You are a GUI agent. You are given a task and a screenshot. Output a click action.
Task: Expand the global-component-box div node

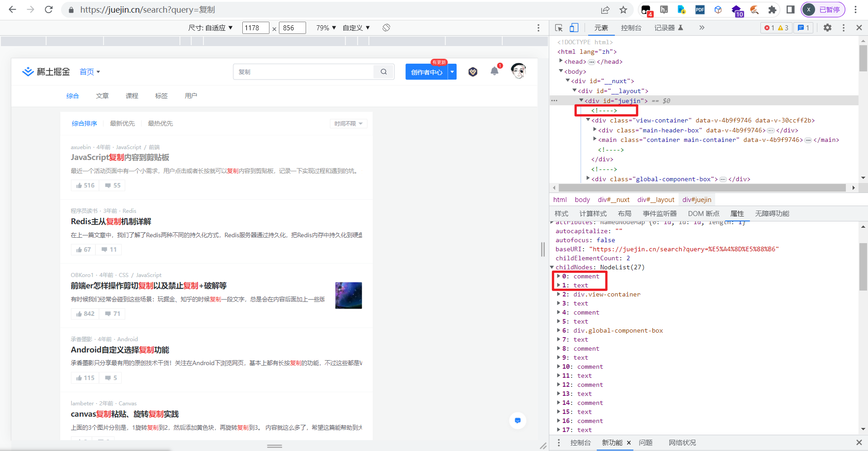point(588,179)
